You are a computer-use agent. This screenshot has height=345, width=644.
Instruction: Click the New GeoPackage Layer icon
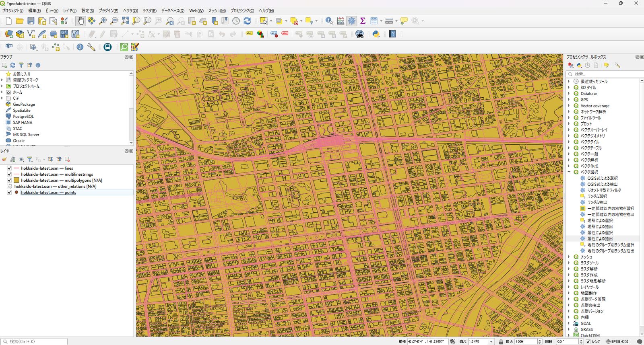(20, 34)
